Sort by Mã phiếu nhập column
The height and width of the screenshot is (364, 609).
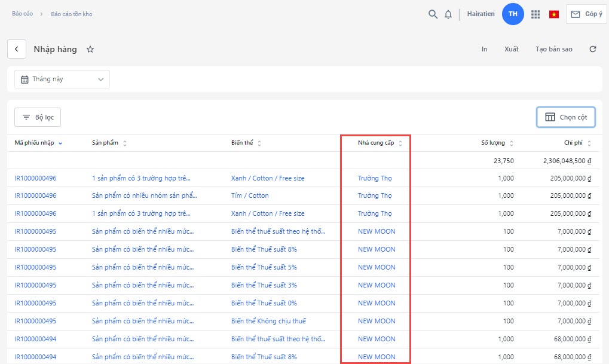(x=38, y=143)
